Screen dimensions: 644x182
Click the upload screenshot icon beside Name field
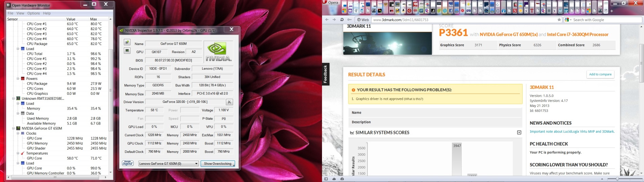(x=127, y=42)
